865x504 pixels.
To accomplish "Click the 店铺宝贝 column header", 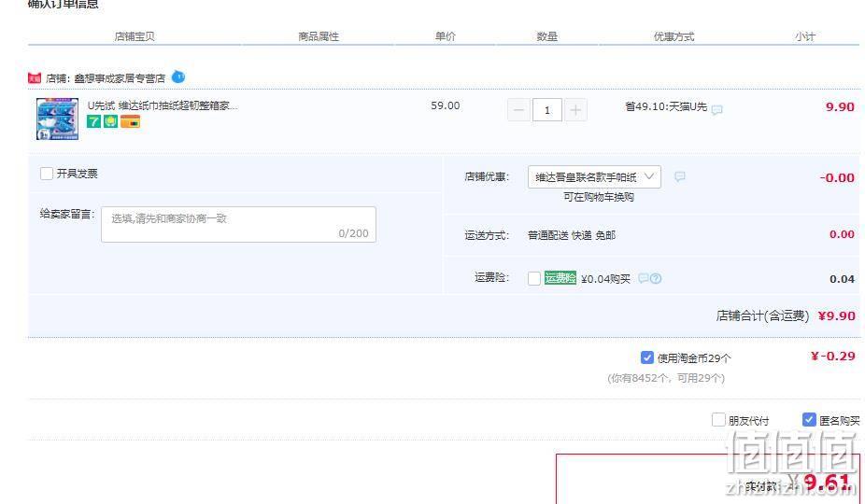I will [x=135, y=36].
